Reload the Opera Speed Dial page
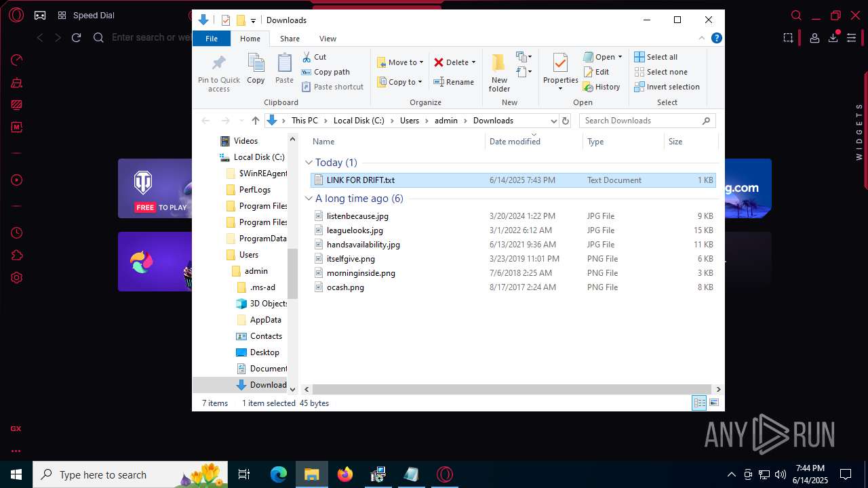 click(77, 37)
